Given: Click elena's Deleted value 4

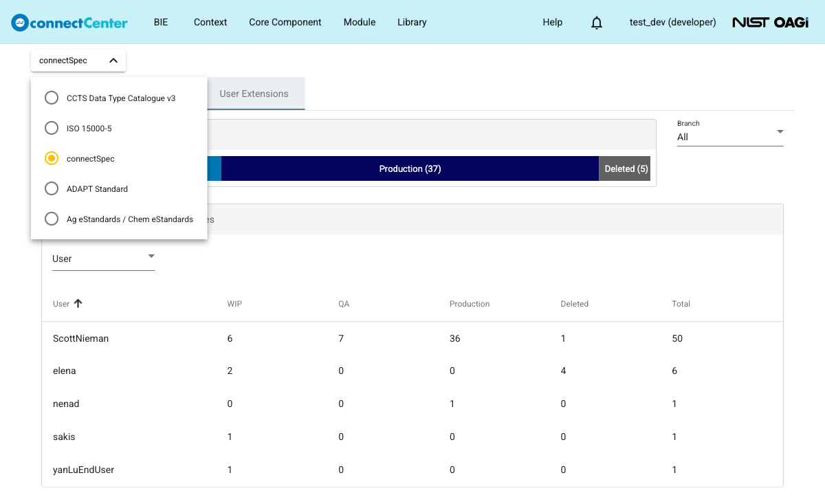Looking at the screenshot, I should pos(564,371).
